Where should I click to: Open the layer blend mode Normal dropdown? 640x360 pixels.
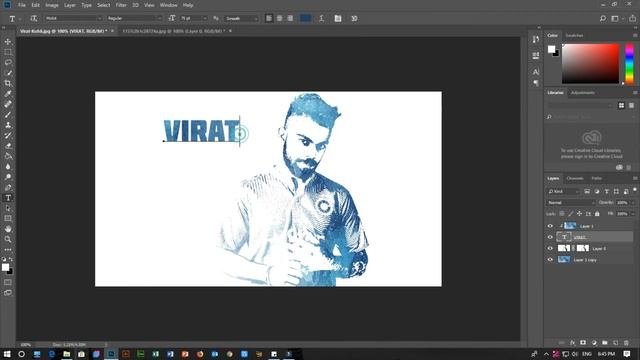coord(570,202)
